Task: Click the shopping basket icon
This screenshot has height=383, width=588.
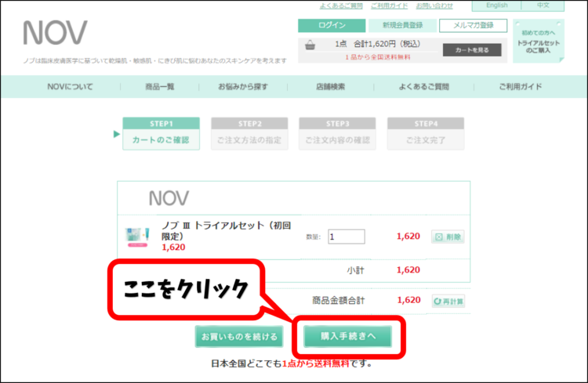Action: (310, 45)
